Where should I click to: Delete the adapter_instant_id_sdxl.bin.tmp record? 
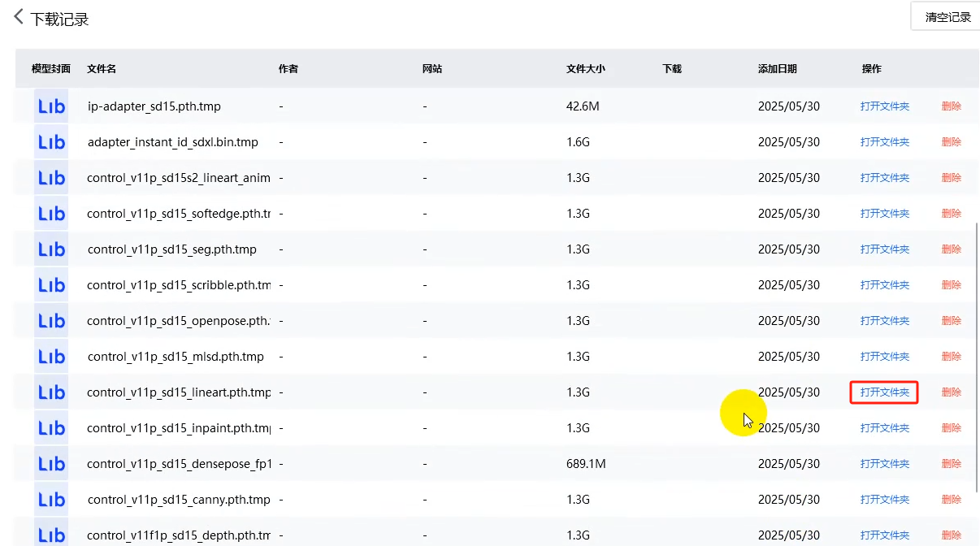pos(951,142)
